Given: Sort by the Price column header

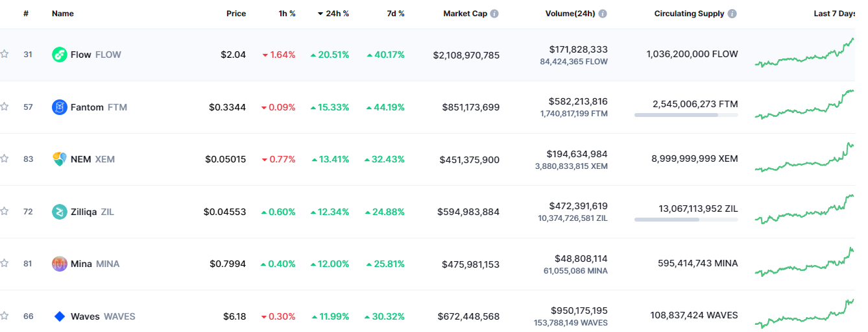Looking at the screenshot, I should pyautogui.click(x=236, y=14).
